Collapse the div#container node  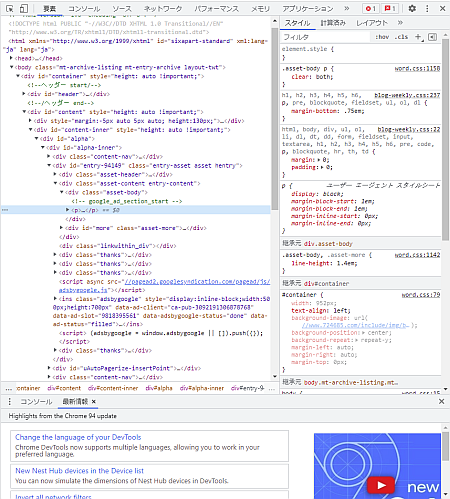point(18,76)
